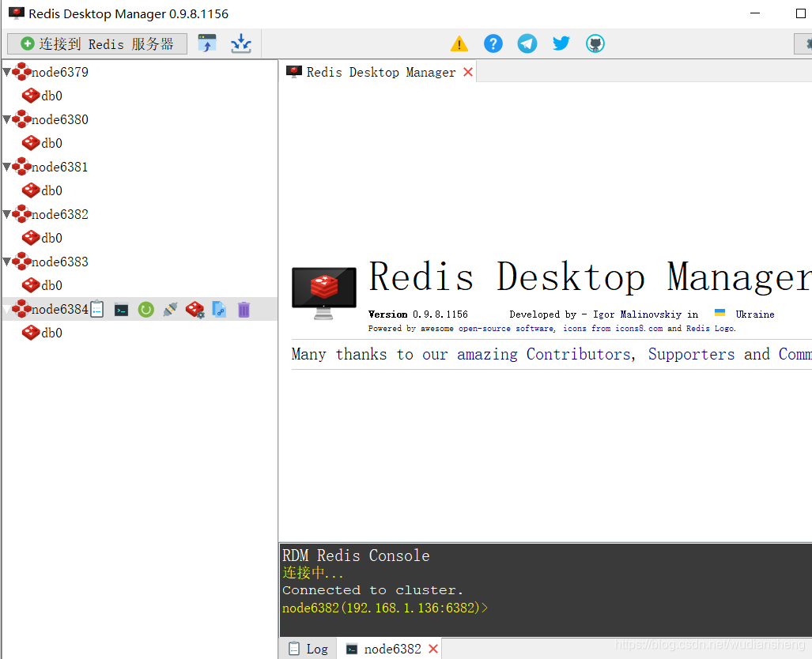Collapse the node6379 tree entry
This screenshot has height=659, width=812.
pyautogui.click(x=6, y=71)
